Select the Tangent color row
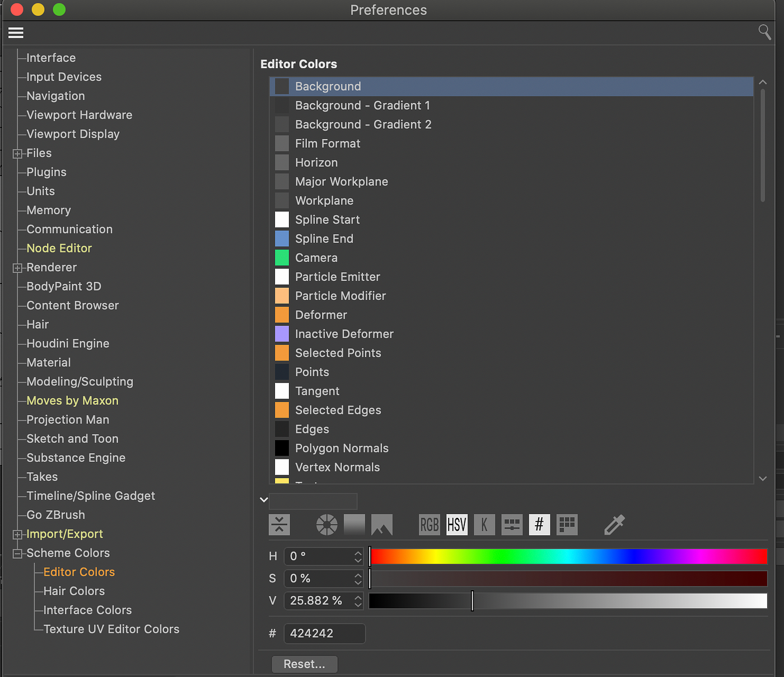Viewport: 784px width, 677px height. (511, 391)
